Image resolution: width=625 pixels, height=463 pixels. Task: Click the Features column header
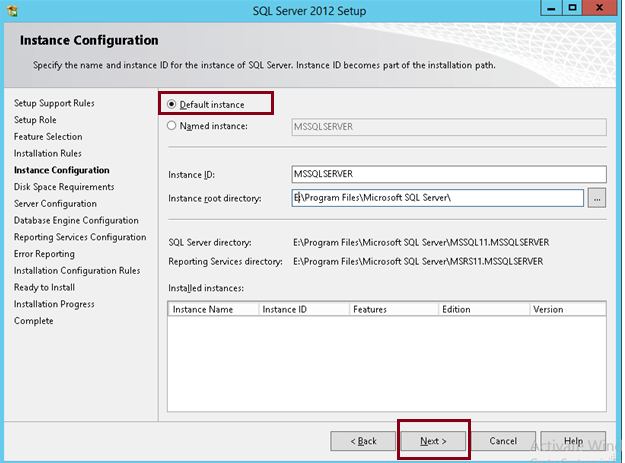[x=394, y=310]
